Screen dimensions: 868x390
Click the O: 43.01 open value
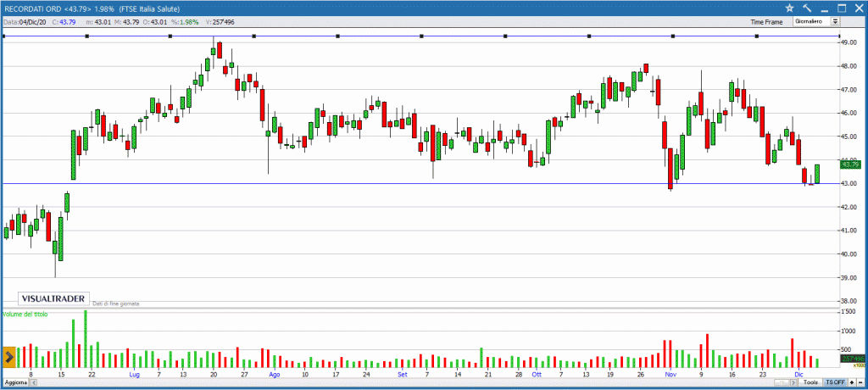tap(154, 21)
